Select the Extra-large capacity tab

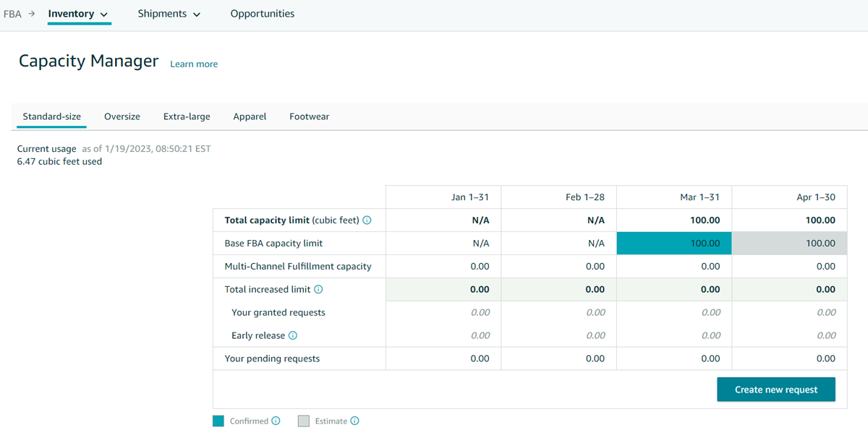click(x=186, y=116)
